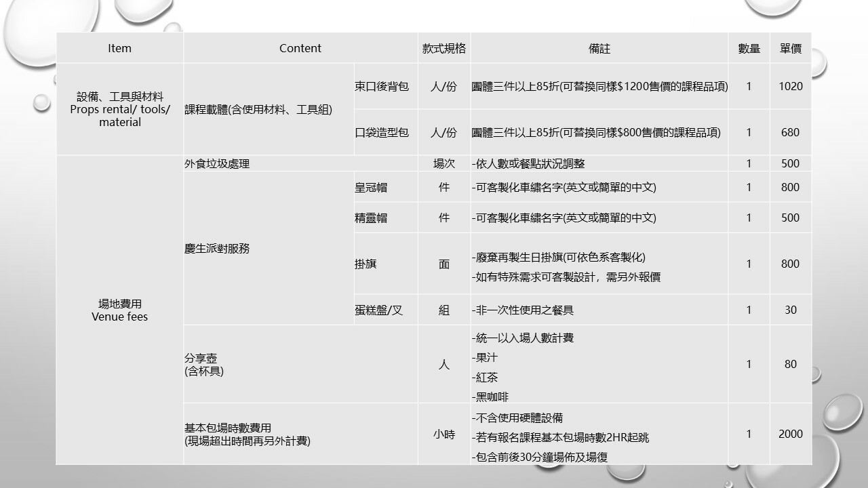868x488 pixels.
Task: Select the 蛋糕盤/叉 cell
Action: point(378,310)
